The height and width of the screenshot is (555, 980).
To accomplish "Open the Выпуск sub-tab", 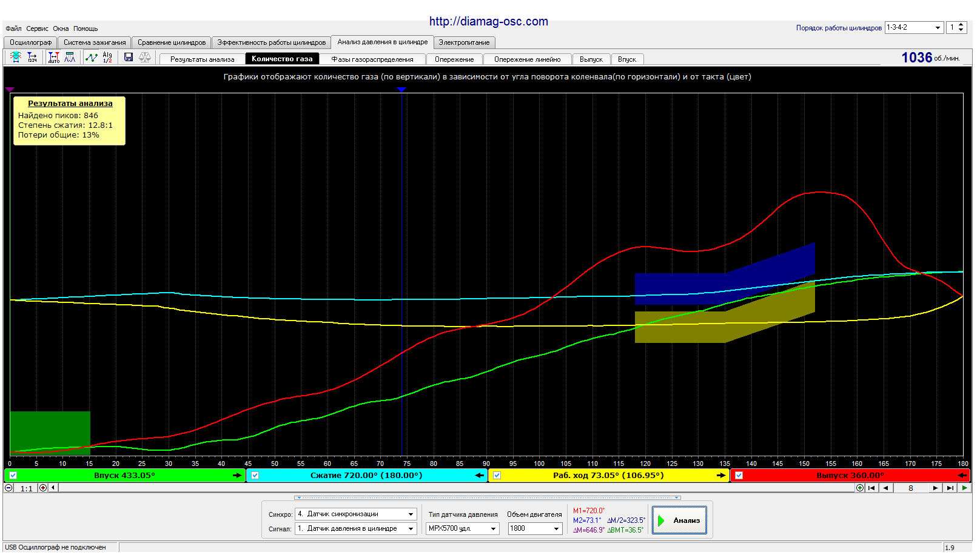I will (591, 59).
